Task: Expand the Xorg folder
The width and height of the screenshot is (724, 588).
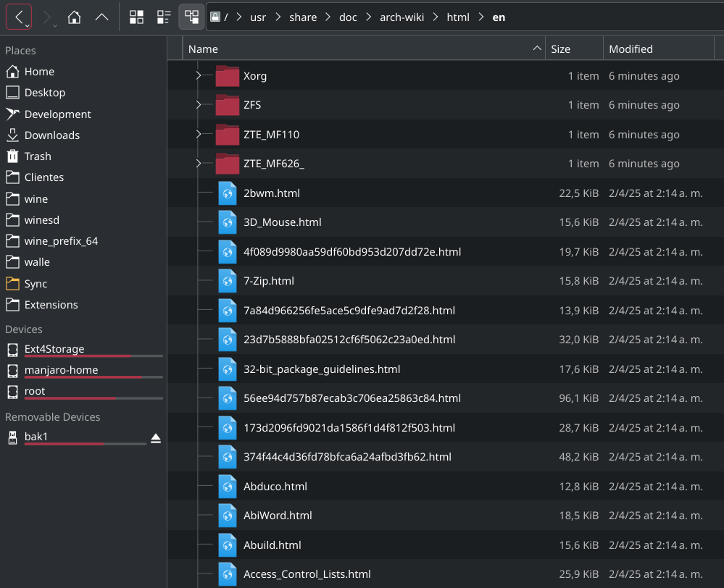Action: [x=199, y=75]
